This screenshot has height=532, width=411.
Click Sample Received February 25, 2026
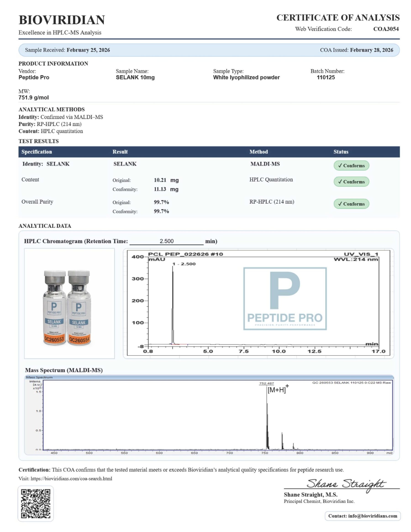point(68,50)
